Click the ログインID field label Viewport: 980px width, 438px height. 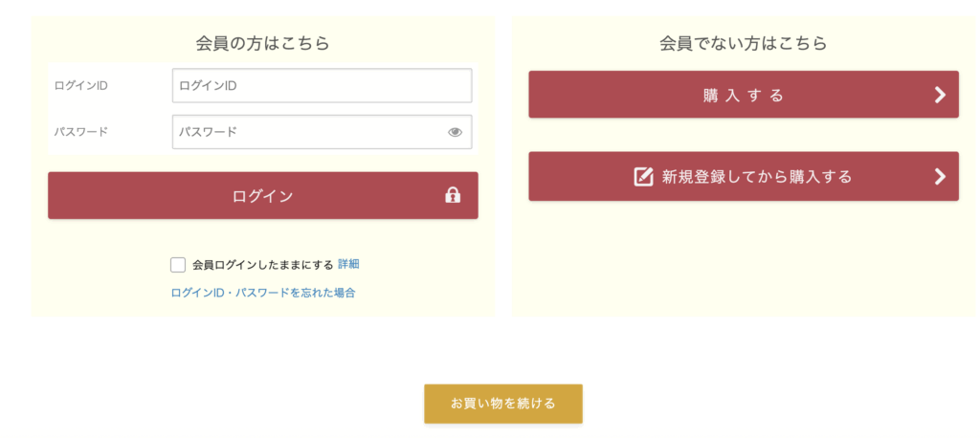[x=82, y=85]
